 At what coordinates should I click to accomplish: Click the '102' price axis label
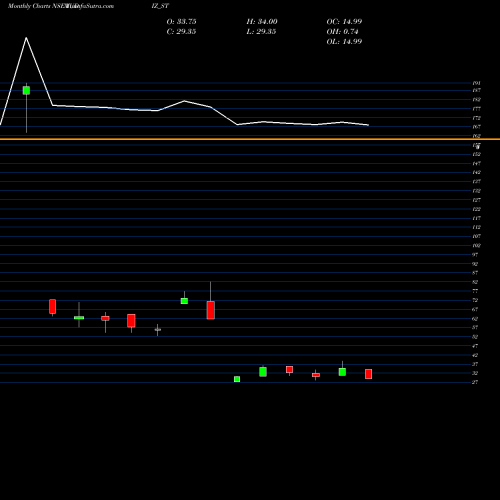pos(476,246)
